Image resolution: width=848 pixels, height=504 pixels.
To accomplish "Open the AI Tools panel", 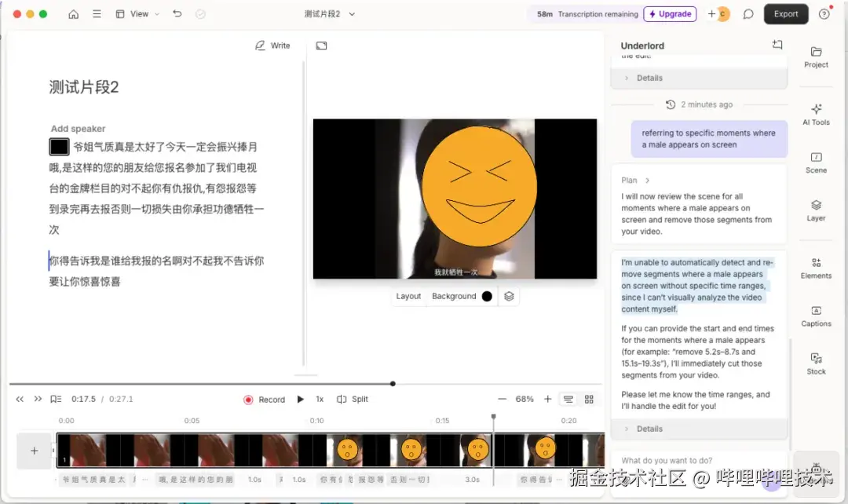I will (816, 115).
